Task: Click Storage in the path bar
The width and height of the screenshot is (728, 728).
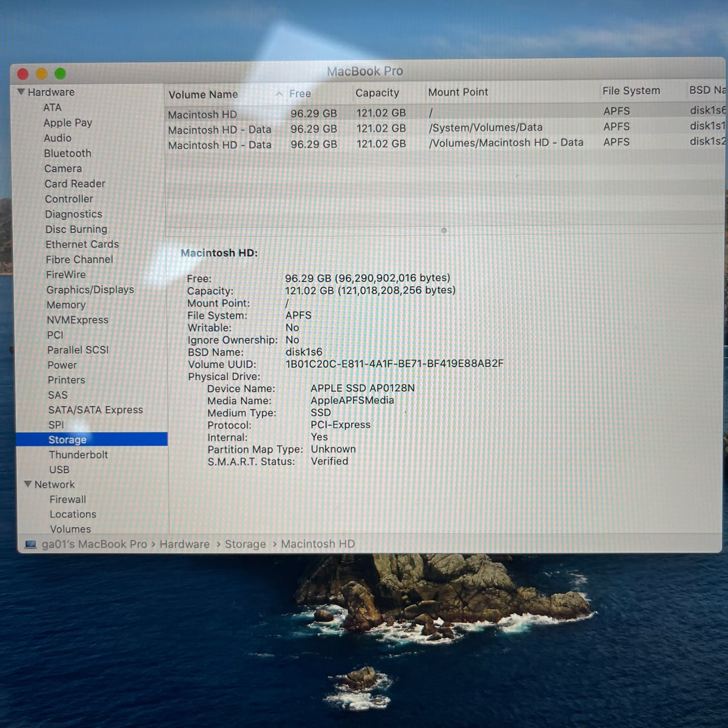Action: (245, 544)
